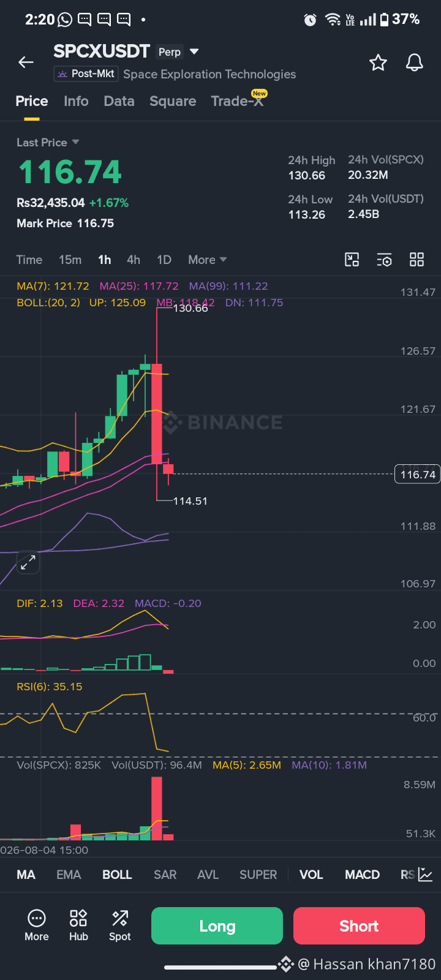Tap the 24h Low 113.26 value
This screenshot has width=441, height=980.
point(307,215)
